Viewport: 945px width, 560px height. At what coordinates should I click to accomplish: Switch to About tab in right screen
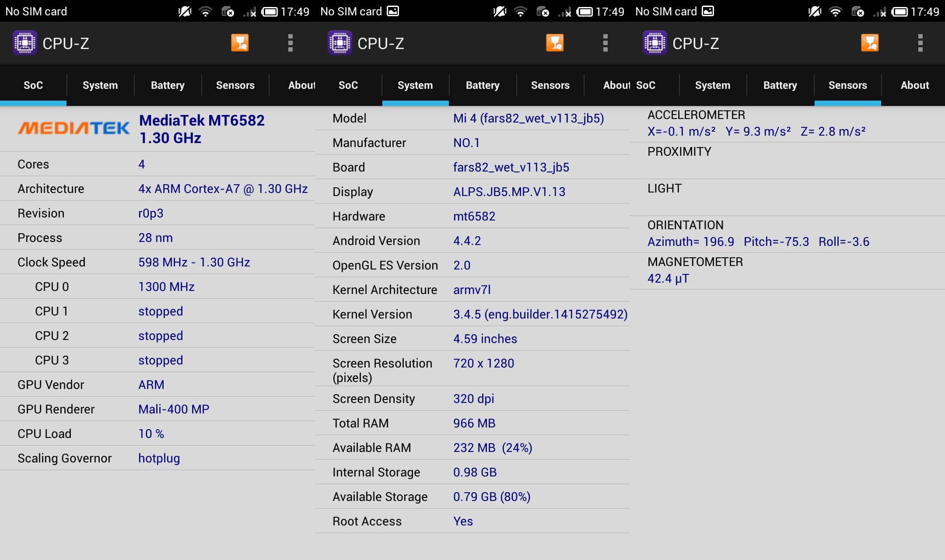914,85
